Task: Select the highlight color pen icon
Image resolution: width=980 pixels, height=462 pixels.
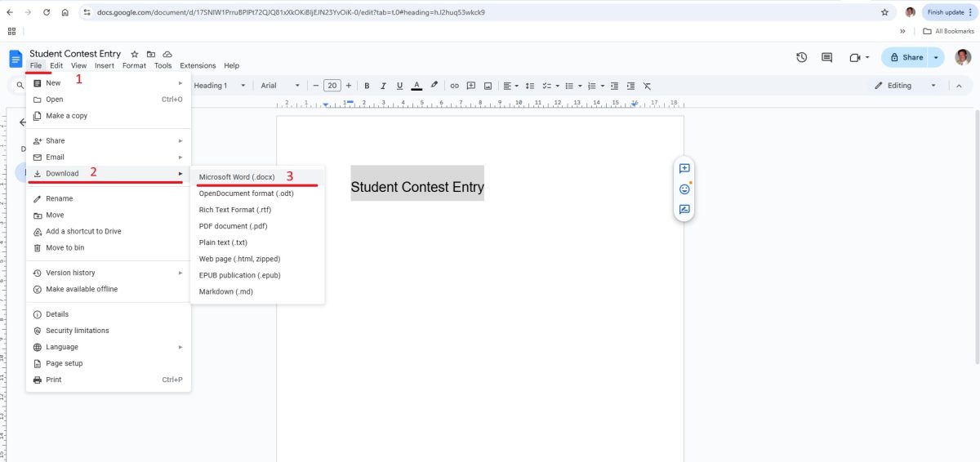Action: 434,86
